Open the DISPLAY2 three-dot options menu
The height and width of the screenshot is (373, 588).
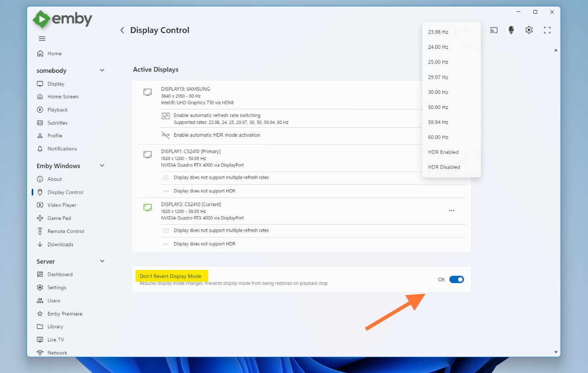[x=451, y=211]
